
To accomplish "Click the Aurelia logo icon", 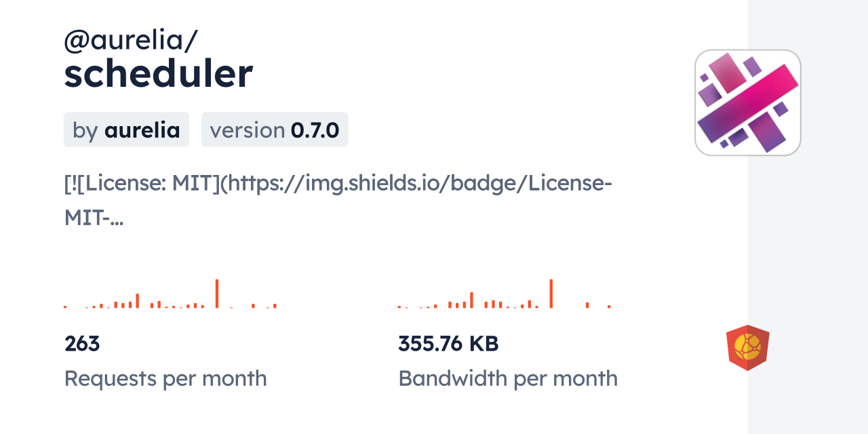I will [747, 102].
